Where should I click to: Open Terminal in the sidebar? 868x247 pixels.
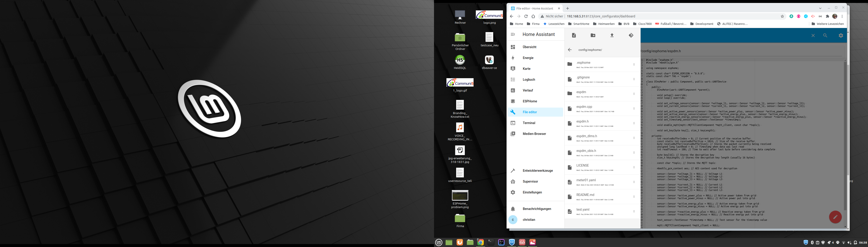(529, 123)
